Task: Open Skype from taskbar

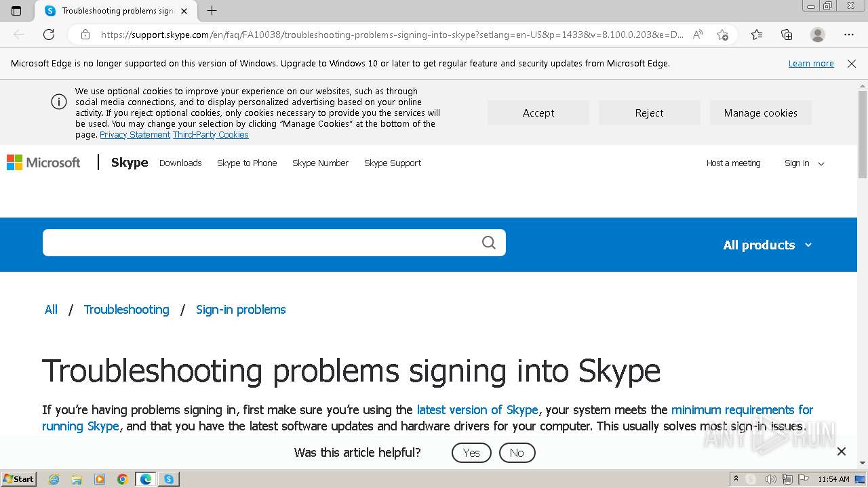Action: click(169, 479)
